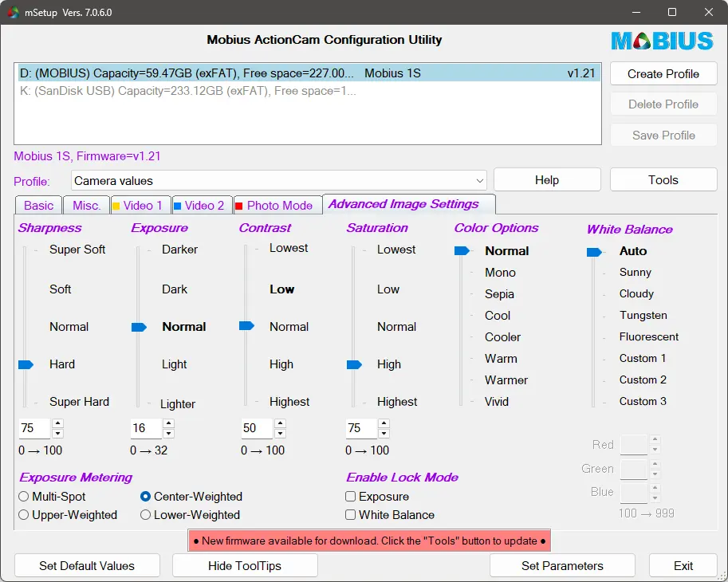Image resolution: width=728 pixels, height=582 pixels.
Task: Open the Video 1 tab
Action: tap(140, 205)
